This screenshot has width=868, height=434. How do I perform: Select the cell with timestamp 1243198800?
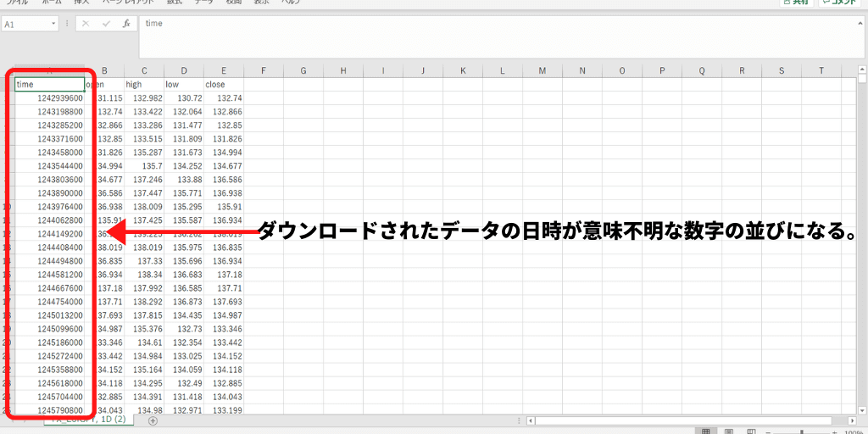point(50,112)
